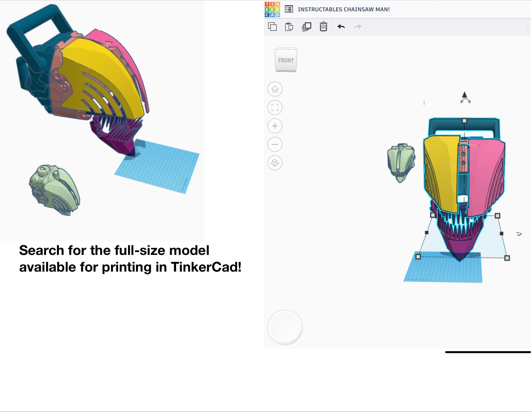
Task: Click the Duplicate and repeat icon
Action: point(306,27)
